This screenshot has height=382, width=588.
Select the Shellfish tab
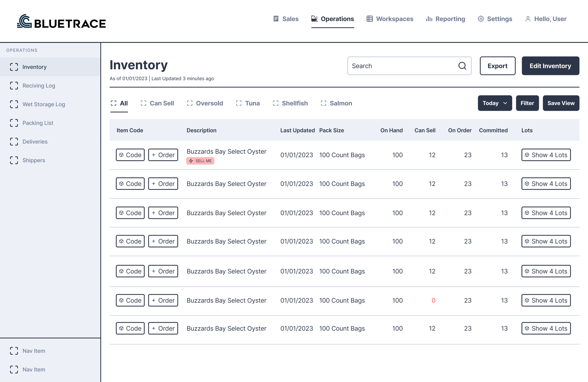295,103
